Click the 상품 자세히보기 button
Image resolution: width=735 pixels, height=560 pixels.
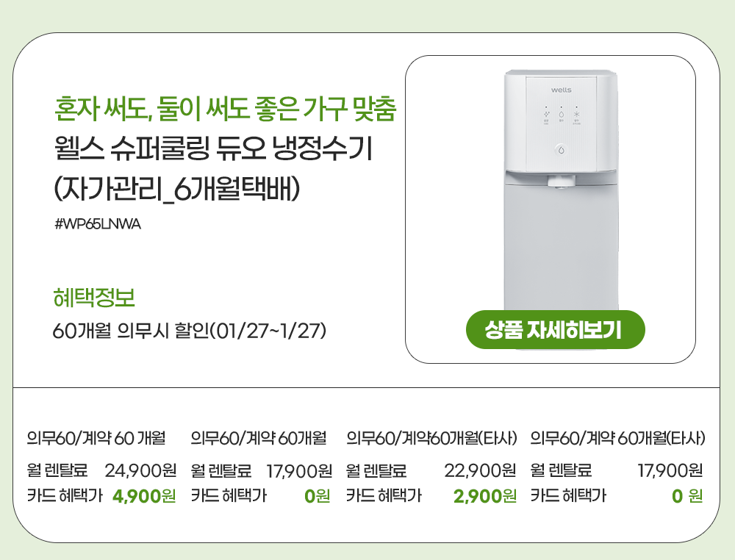[555, 330]
